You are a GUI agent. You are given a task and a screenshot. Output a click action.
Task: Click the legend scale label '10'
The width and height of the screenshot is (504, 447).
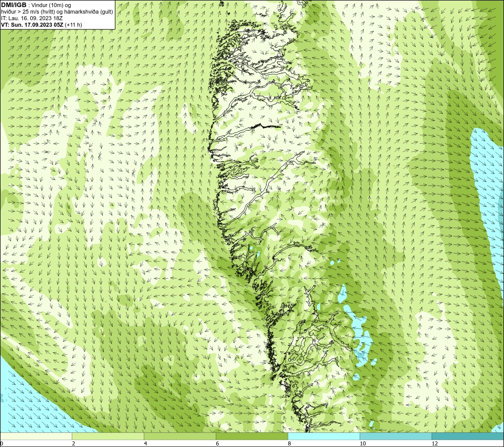click(x=363, y=444)
